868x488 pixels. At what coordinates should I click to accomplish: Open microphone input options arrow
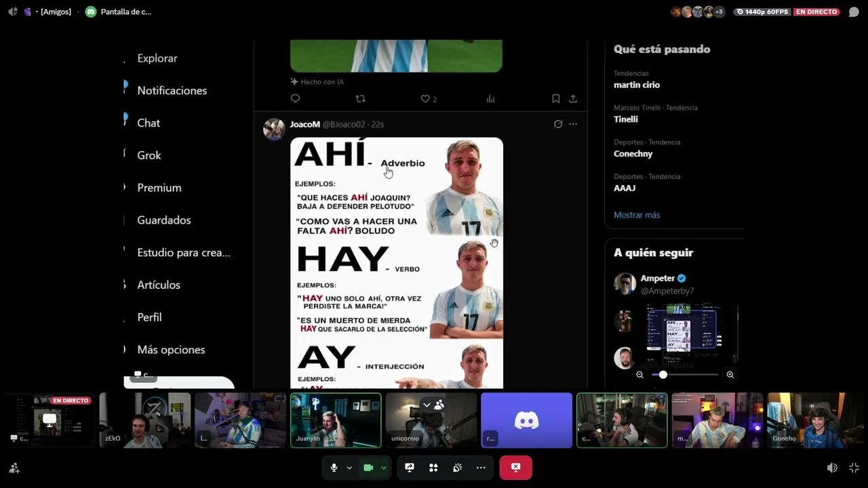pyautogui.click(x=349, y=468)
